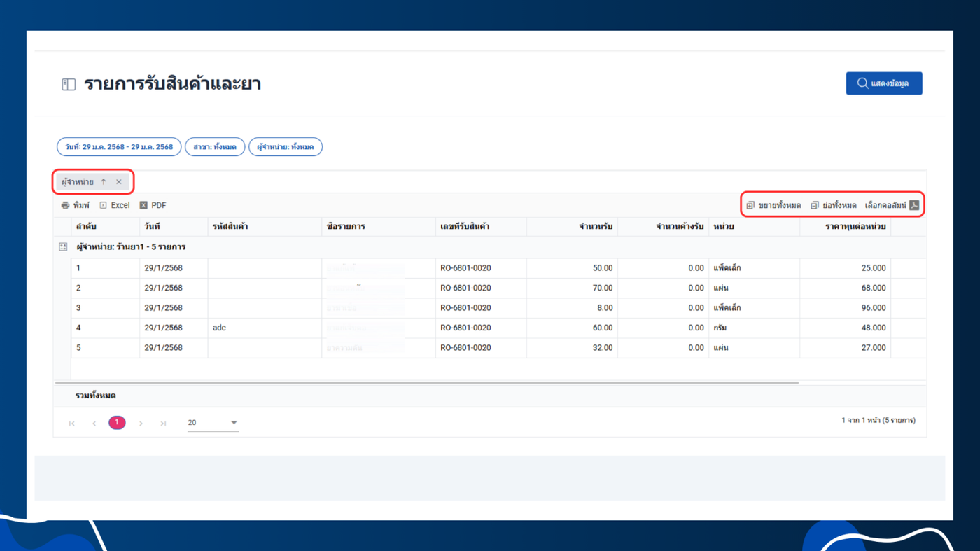Jump to the last page of results
980x551 pixels.
coord(163,423)
